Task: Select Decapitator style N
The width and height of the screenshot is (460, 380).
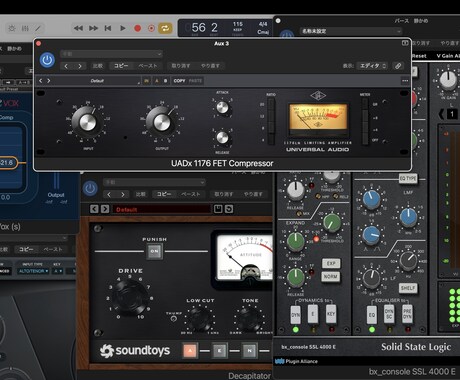Action: [x=249, y=350]
